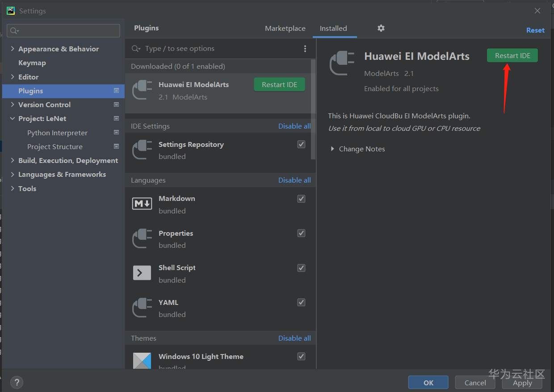Close the Settings dialog window
The image size is (554, 392).
click(537, 11)
